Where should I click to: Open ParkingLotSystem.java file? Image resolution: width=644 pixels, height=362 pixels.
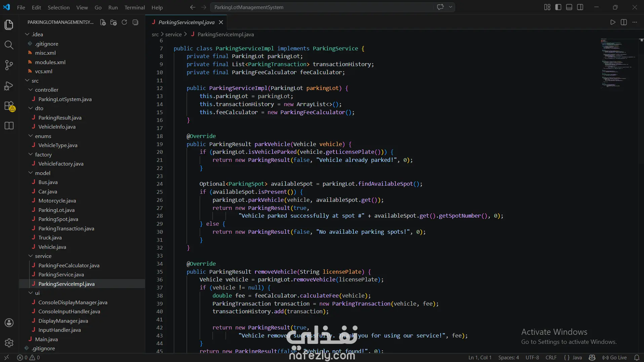click(82, 99)
